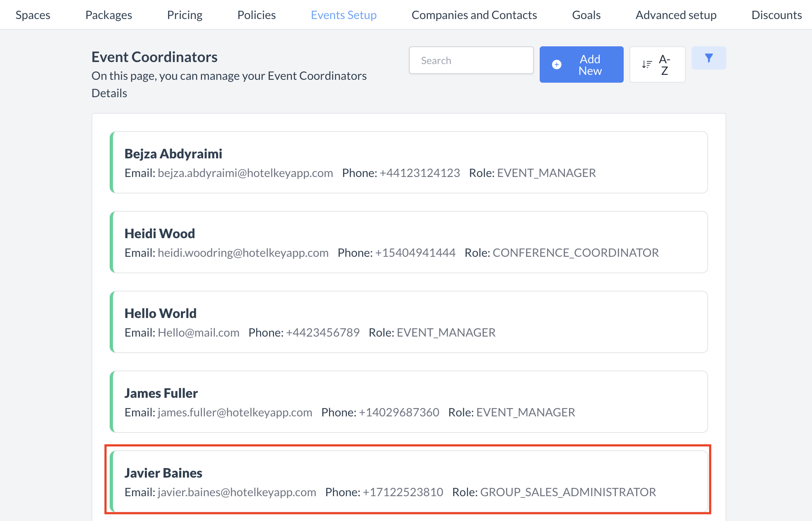The width and height of the screenshot is (812, 521).
Task: Click the Search input field
Action: pos(471,60)
